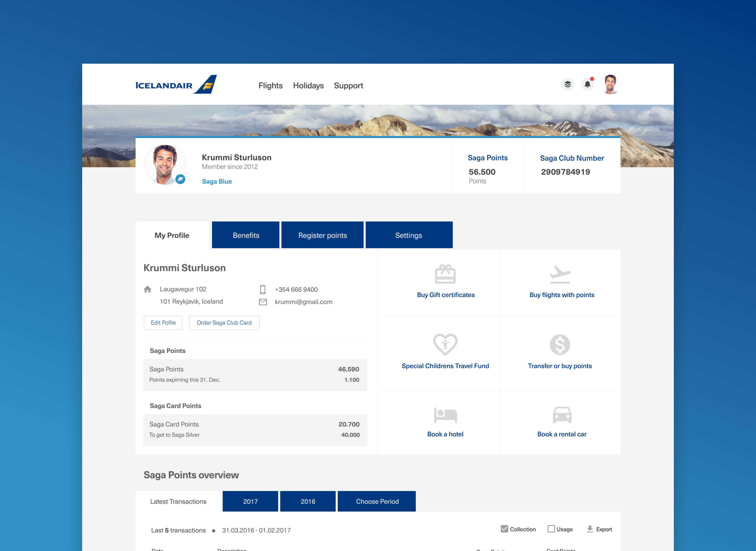Click Saga Club Number 2909784919

click(x=566, y=172)
